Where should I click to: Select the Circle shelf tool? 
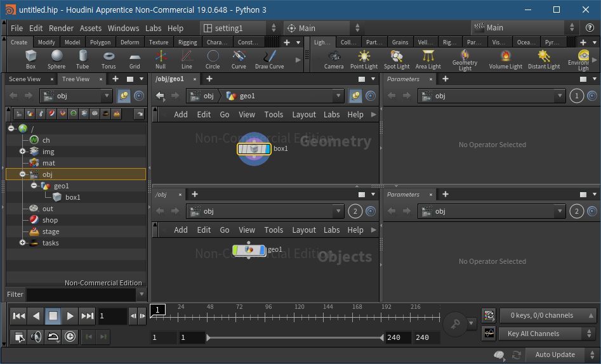213,60
